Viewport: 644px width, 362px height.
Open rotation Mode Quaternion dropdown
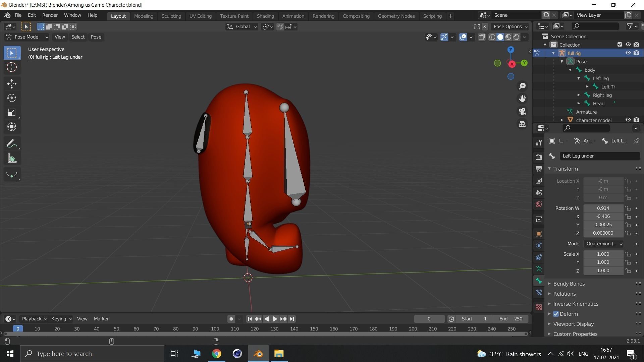pyautogui.click(x=603, y=244)
